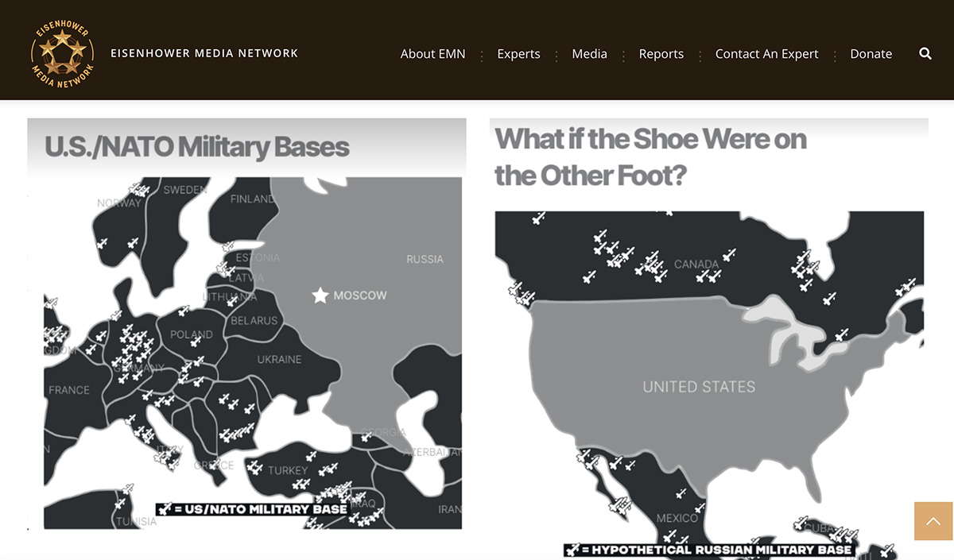Click airplane icon in US/NATO Military Base legend

165,509
